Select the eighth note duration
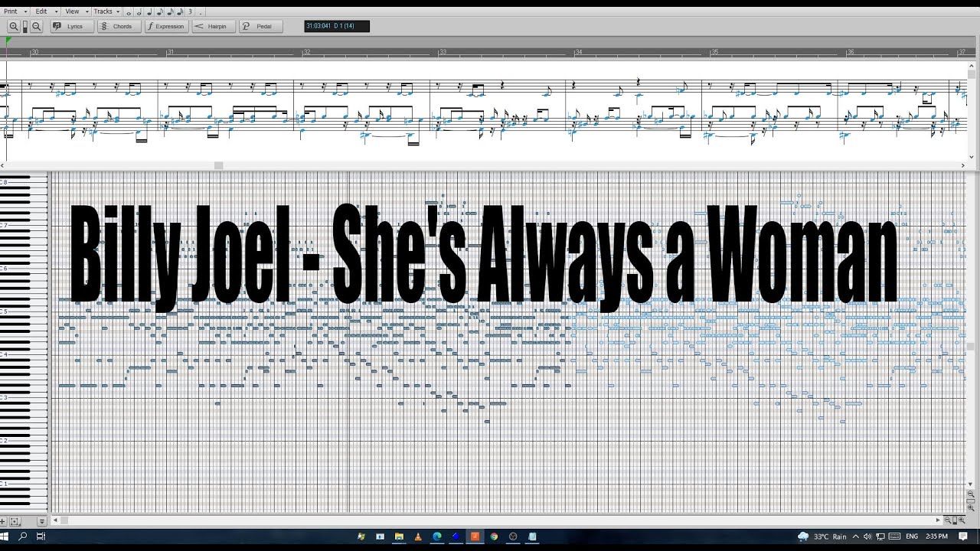 pyautogui.click(x=160, y=12)
